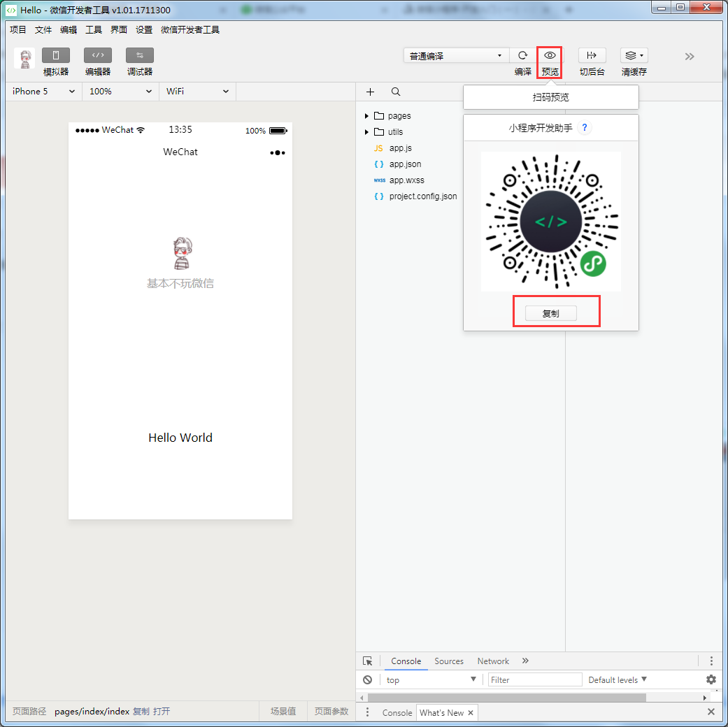Click the 页面参数 button
The width and height of the screenshot is (728, 727).
(x=331, y=711)
